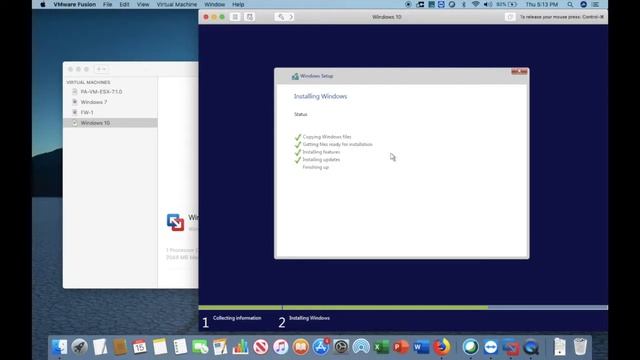
Task: Open System Preferences from the Dock
Action: point(341,347)
